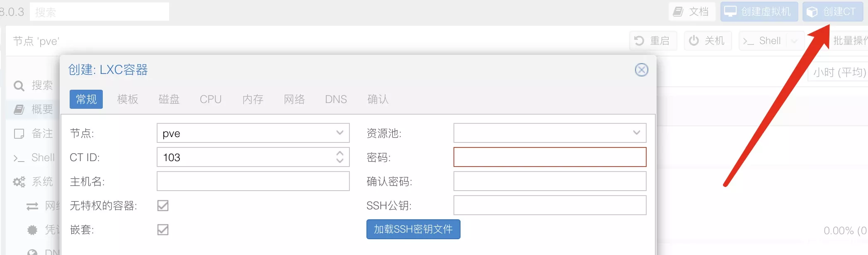Toggle the 无特权的容器 checkbox
Image resolution: width=868 pixels, height=255 pixels.
[163, 206]
